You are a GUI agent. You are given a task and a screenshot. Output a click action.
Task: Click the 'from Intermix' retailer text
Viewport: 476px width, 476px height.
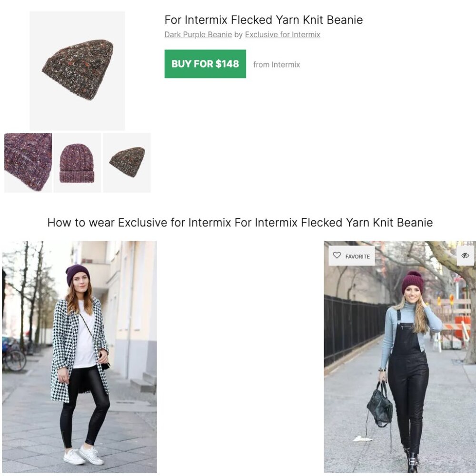[277, 65]
